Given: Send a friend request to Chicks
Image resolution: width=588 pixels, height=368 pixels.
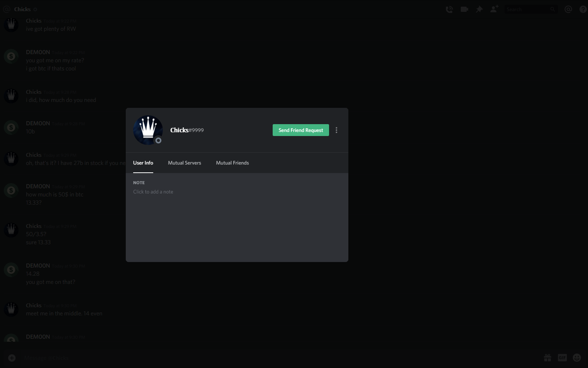Looking at the screenshot, I should pos(300,130).
